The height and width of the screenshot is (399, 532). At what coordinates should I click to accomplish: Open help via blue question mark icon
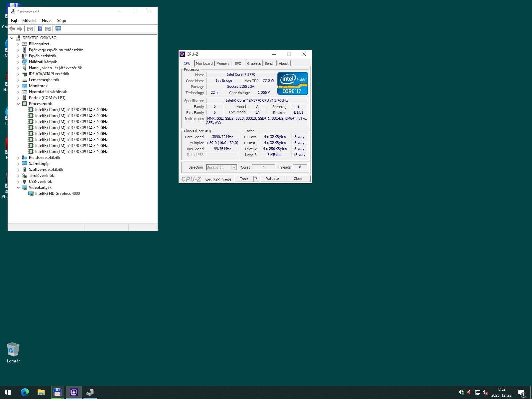[40, 29]
